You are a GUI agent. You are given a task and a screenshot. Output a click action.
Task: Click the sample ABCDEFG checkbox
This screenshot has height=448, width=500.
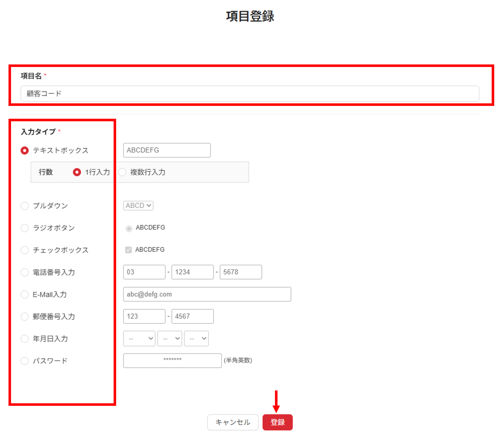pyautogui.click(x=128, y=250)
